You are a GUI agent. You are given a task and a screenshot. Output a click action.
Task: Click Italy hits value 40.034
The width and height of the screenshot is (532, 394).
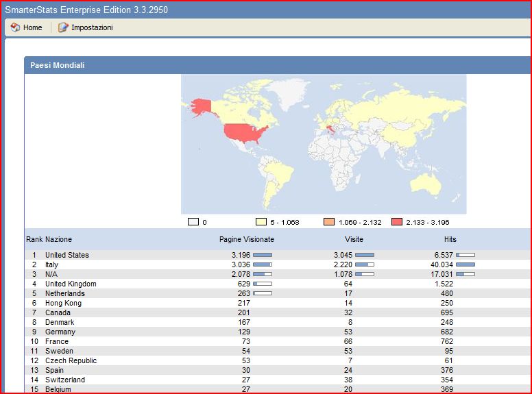[442, 264]
